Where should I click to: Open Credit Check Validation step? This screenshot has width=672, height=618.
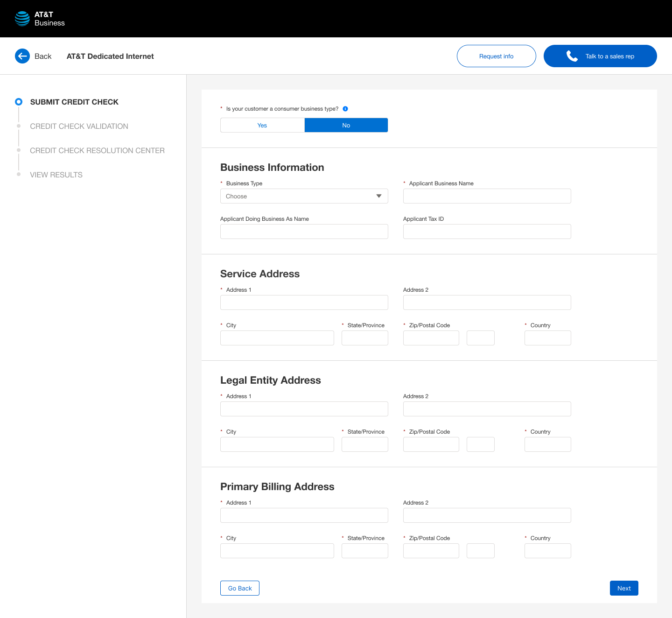[79, 126]
